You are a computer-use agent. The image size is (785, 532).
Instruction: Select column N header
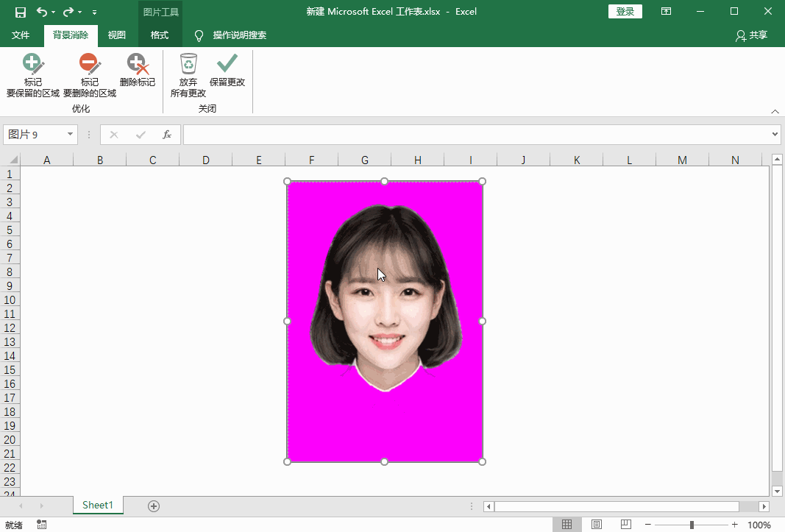(x=735, y=160)
